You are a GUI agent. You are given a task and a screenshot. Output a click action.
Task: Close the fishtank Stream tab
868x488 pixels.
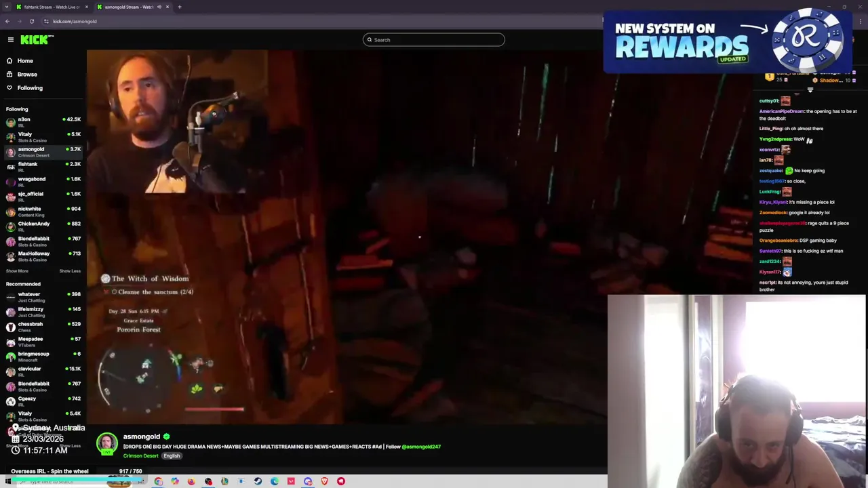click(x=87, y=7)
